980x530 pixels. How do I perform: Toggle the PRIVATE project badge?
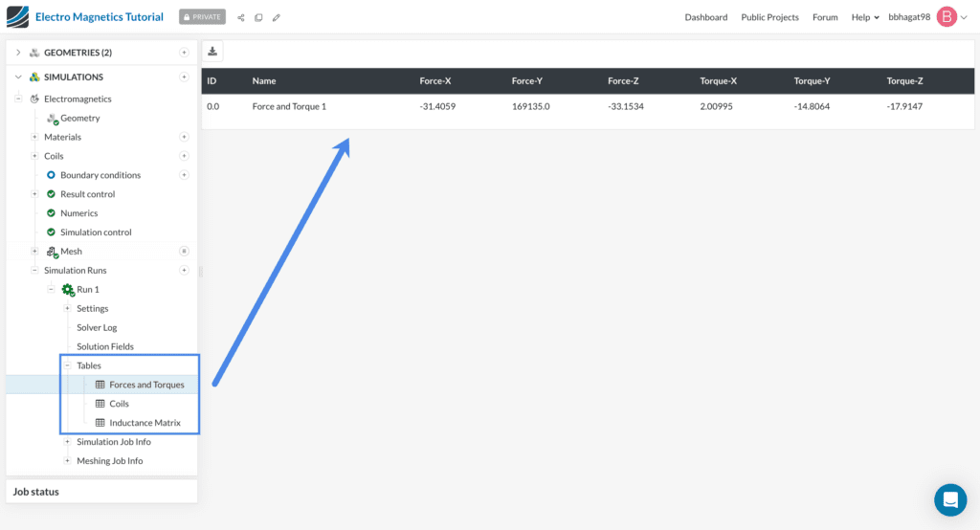[x=202, y=17]
